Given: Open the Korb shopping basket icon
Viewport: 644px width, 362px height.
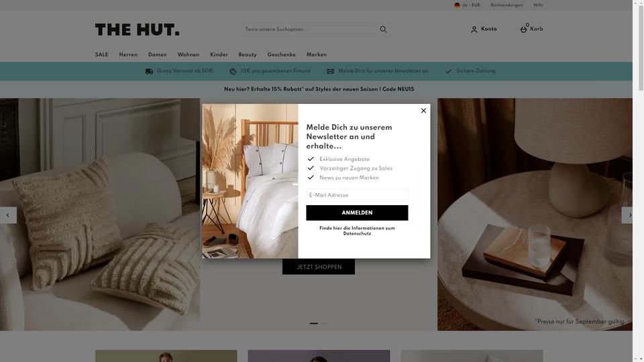Looking at the screenshot, I should (x=524, y=29).
